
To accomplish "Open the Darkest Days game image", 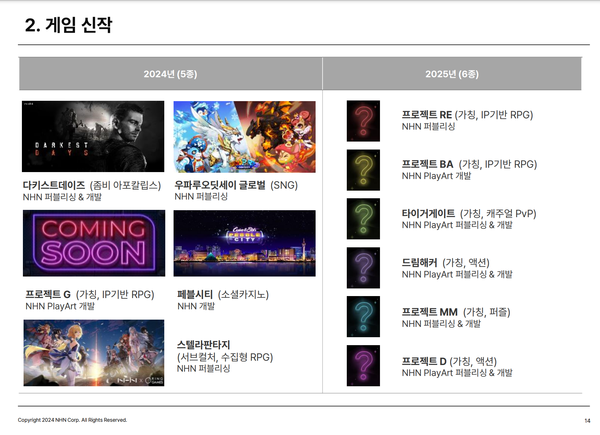I will coord(93,137).
